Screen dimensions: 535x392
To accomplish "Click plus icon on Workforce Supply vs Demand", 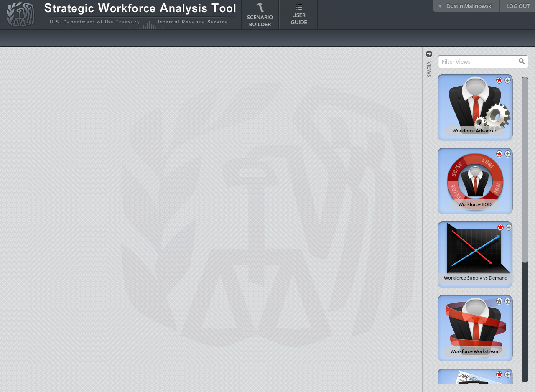I will [509, 227].
